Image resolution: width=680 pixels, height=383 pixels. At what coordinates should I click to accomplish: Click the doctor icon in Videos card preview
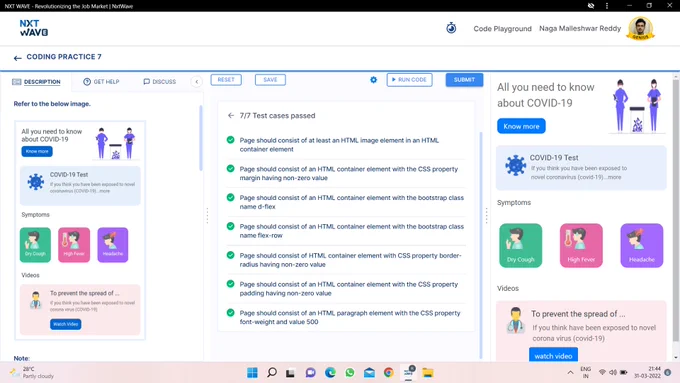[x=516, y=320]
